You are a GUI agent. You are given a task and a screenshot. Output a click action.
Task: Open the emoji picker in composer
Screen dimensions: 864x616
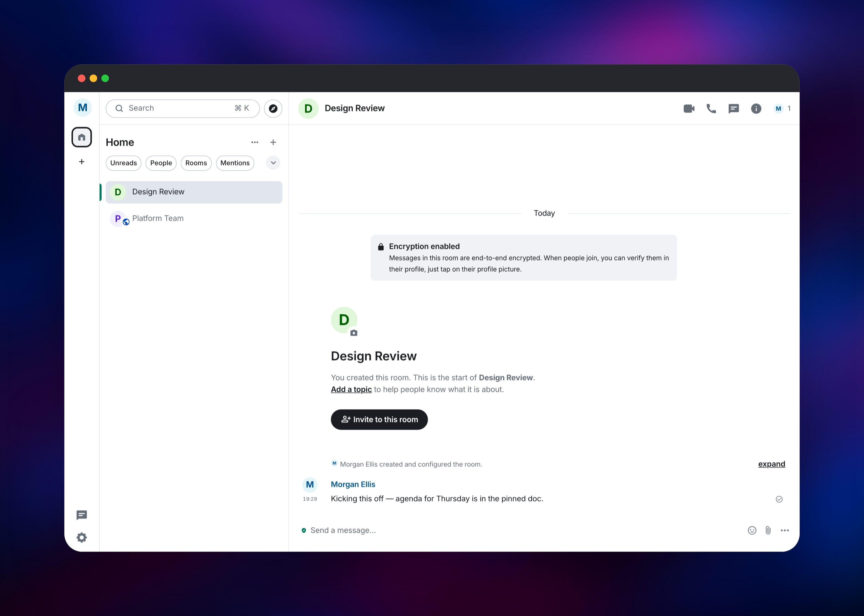click(x=752, y=530)
